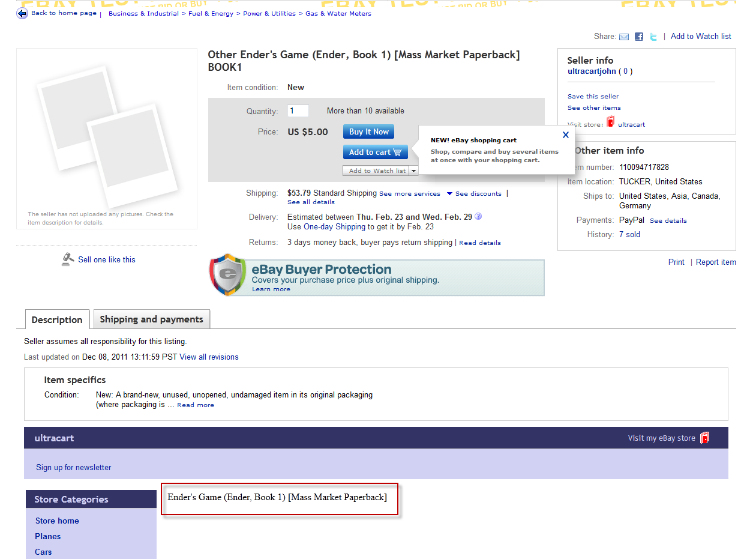The width and height of the screenshot is (756, 559).
Task: Click Read more in Item specifics
Action: [x=196, y=405]
